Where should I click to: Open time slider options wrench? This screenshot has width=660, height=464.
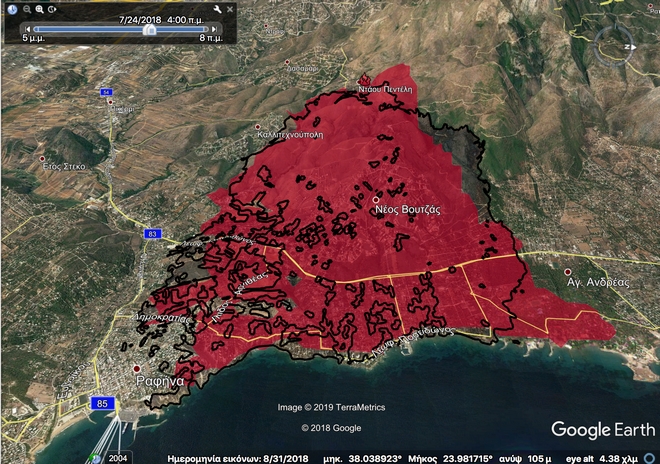click(216, 9)
